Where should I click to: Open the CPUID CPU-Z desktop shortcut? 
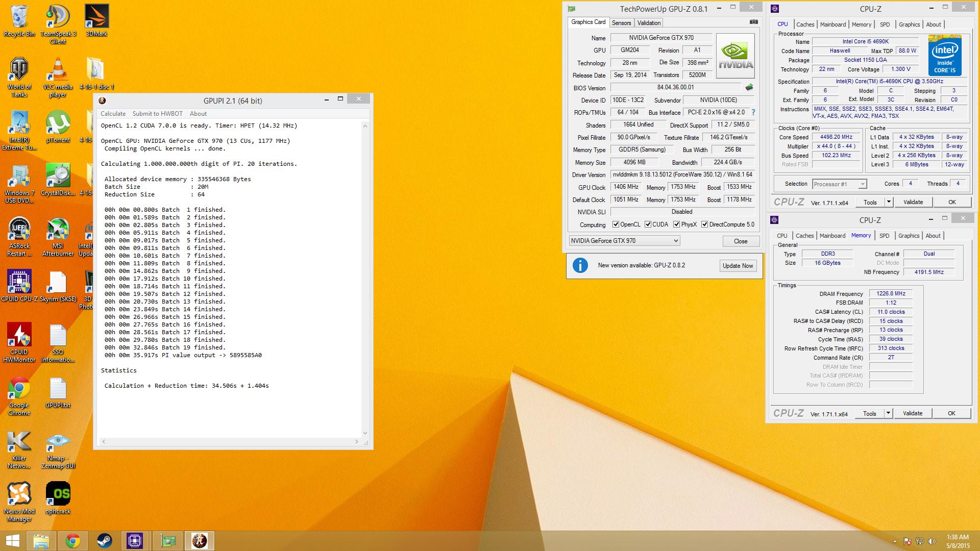point(19,286)
